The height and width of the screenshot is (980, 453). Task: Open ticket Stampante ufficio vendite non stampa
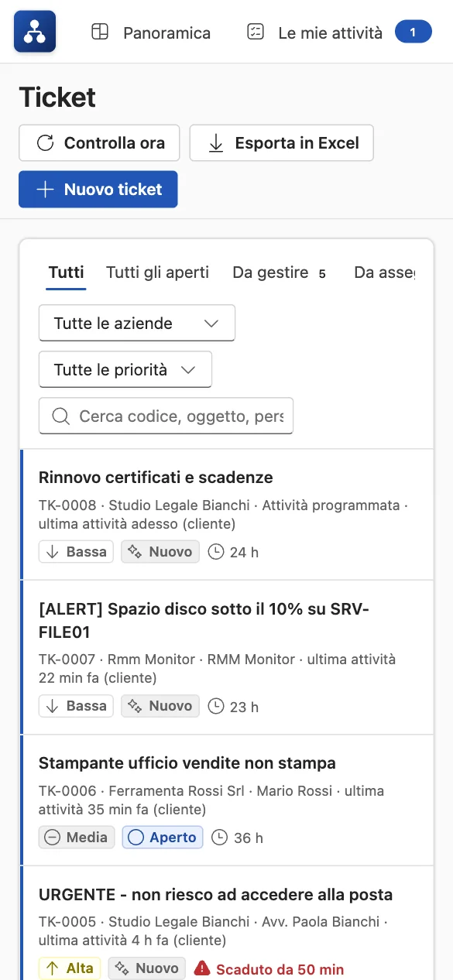click(x=187, y=763)
